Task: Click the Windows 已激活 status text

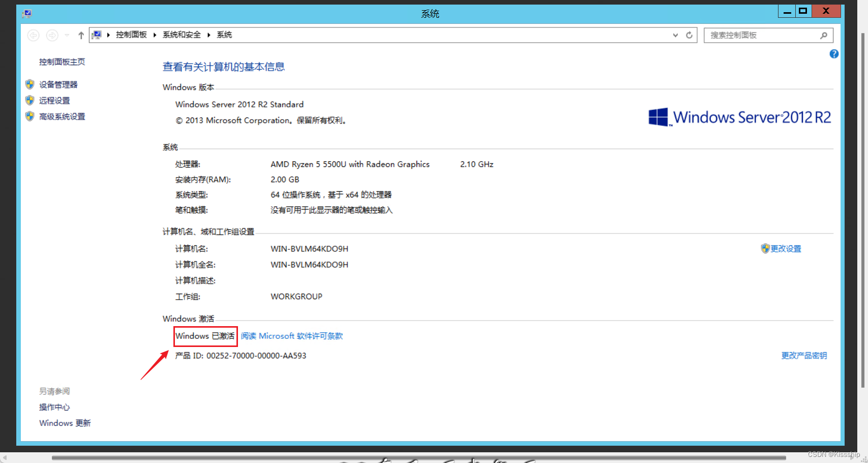Action: (x=205, y=336)
